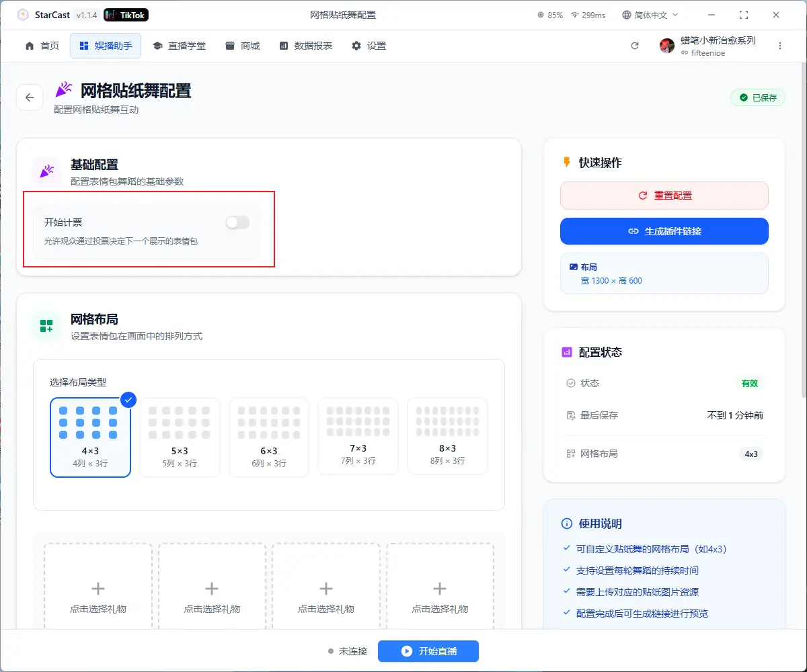This screenshot has height=672, width=807.
Task: Select the 8×3 grid layout option
Action: coord(447,436)
